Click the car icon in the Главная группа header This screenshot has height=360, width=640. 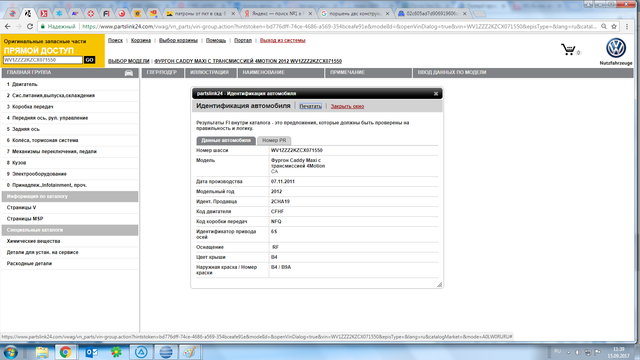pos(129,73)
